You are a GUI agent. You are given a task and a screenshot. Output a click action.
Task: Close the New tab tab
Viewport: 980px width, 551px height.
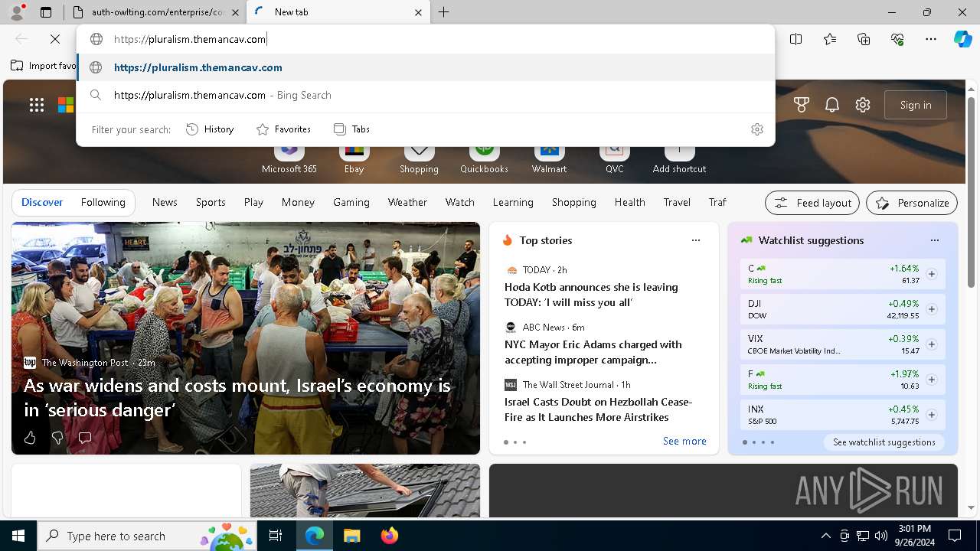click(x=419, y=12)
